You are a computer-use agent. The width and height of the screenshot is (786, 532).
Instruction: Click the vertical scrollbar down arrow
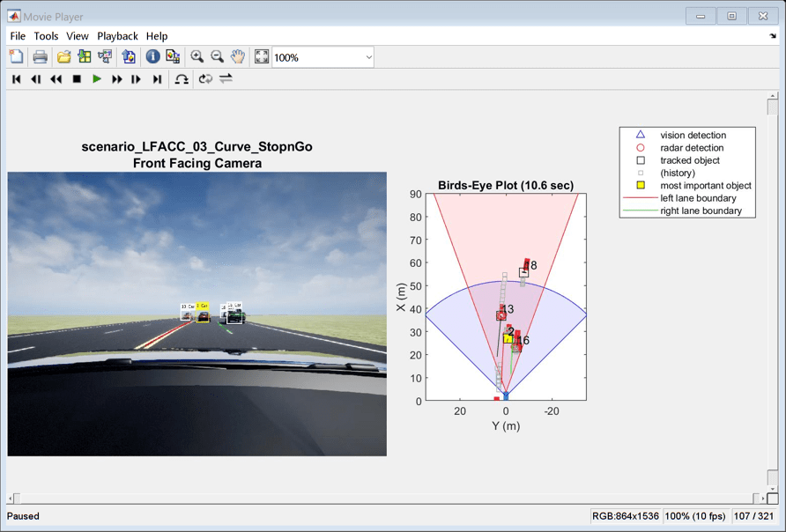(x=773, y=491)
